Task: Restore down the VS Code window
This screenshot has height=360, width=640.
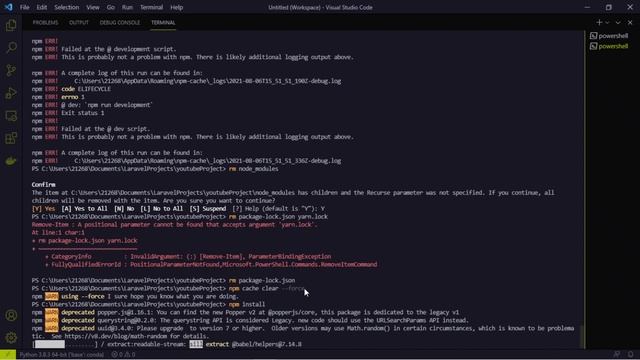Action: pyautogui.click(x=609, y=7)
